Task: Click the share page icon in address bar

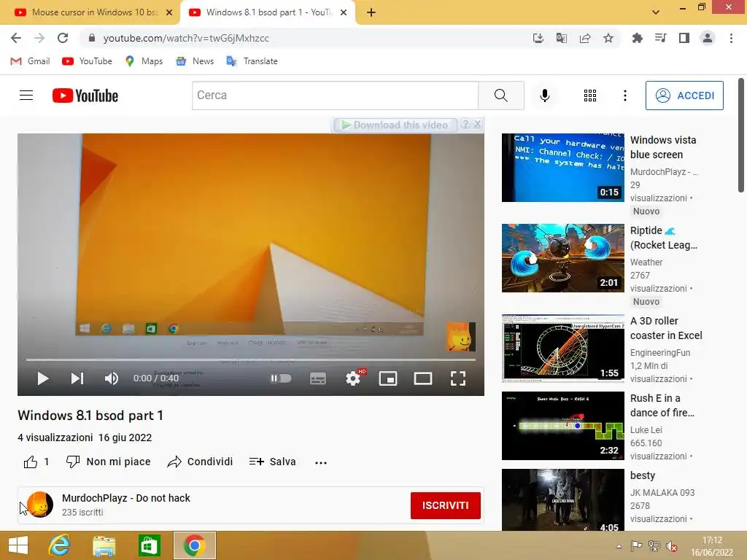Action: (585, 38)
